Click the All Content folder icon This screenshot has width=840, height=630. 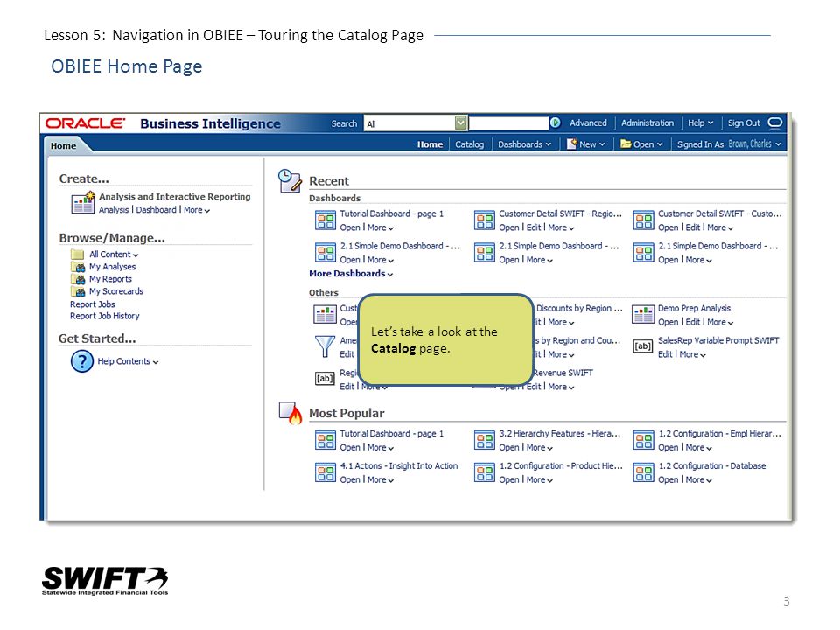(x=78, y=255)
